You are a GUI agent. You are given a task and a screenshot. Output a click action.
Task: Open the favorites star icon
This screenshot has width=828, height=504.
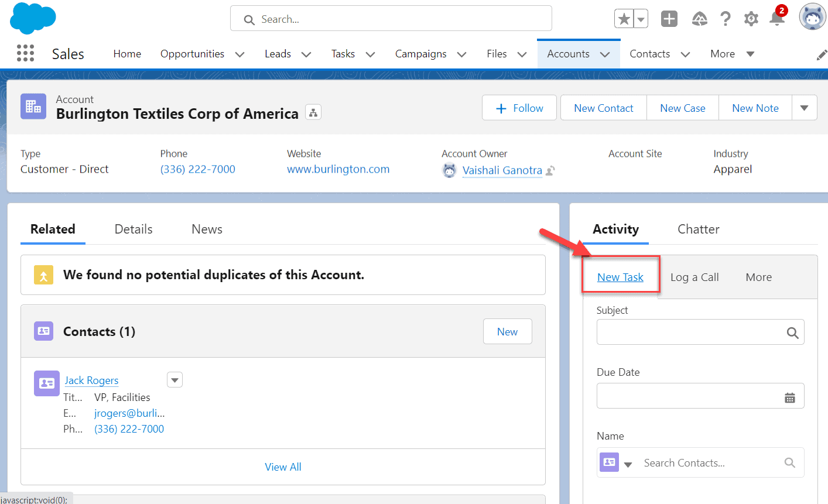pos(624,19)
